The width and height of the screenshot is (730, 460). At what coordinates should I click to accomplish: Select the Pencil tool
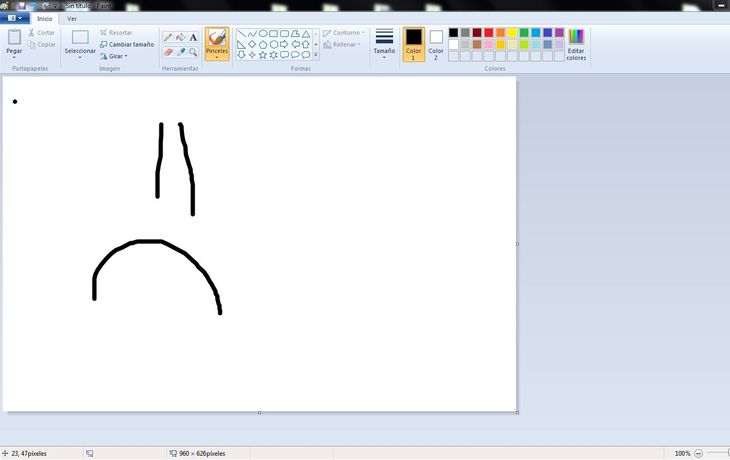(168, 37)
